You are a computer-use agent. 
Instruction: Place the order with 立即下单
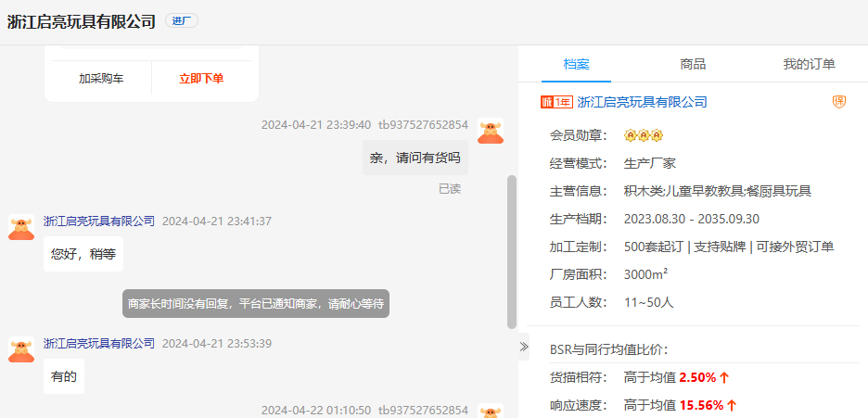coord(201,79)
